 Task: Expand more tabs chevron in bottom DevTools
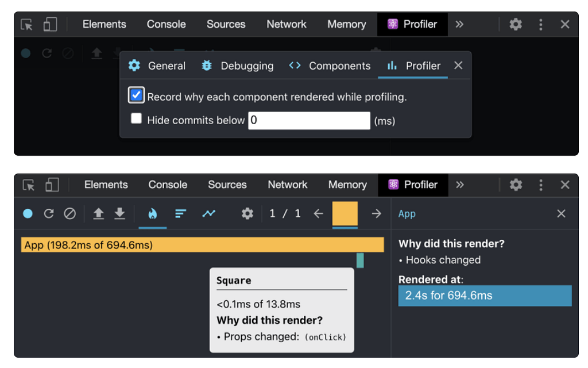coord(460,185)
